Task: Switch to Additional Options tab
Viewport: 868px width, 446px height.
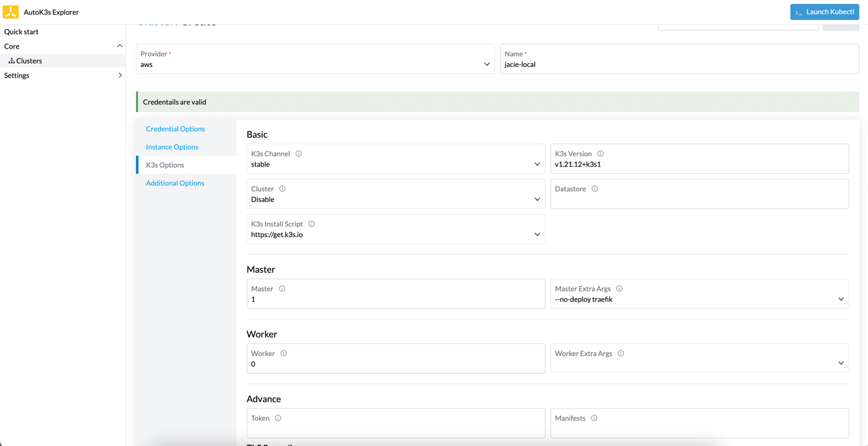Action: (175, 183)
